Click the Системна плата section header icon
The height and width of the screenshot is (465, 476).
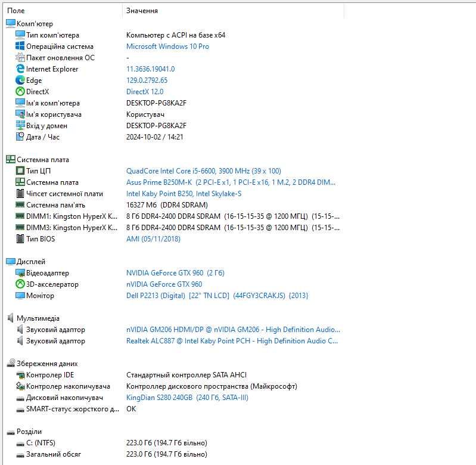point(11,159)
